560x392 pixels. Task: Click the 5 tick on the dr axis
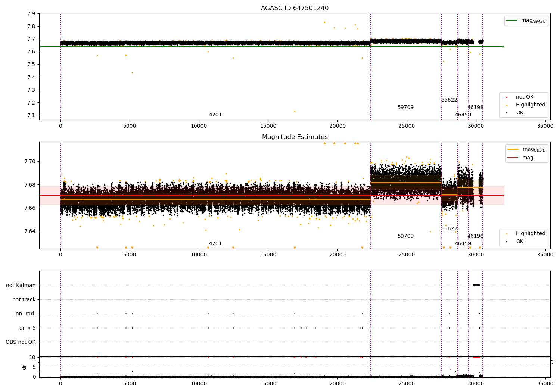(x=34, y=367)
